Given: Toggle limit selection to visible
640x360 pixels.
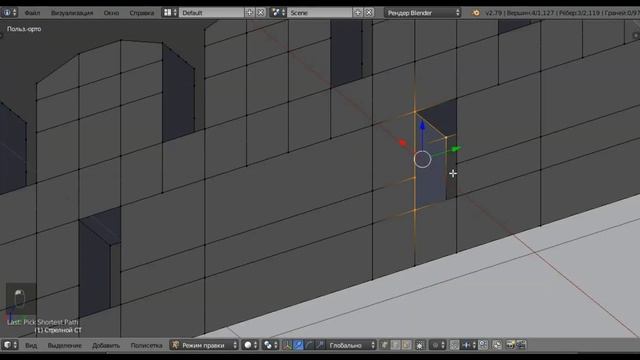Looking at the screenshot, I should (420, 345).
